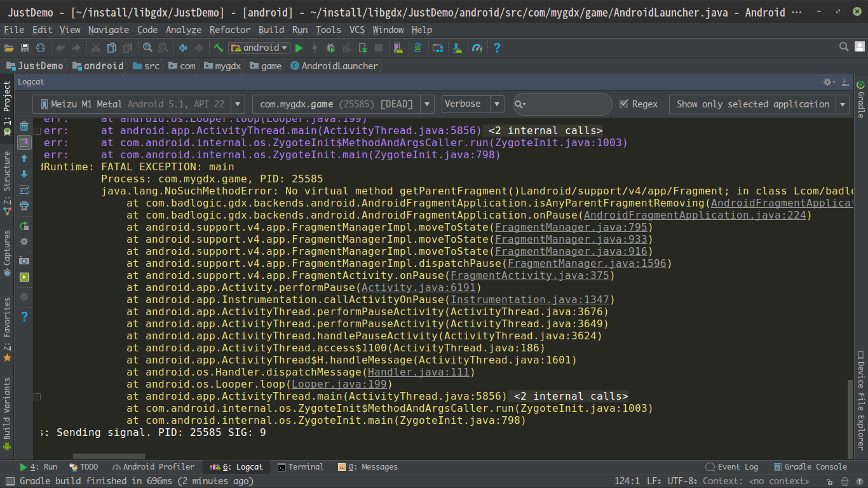Viewport: 868px width, 488px height.
Task: Clear logcat with the trash icon
Action: (24, 126)
